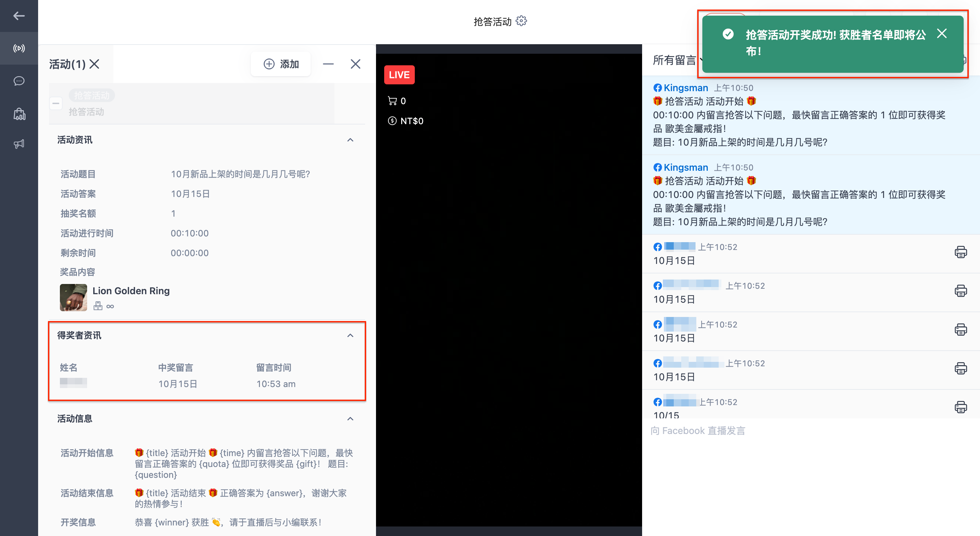Viewport: 980px width, 536px height.
Task: Print the third 10:52 comment 10月15日
Action: (x=960, y=329)
